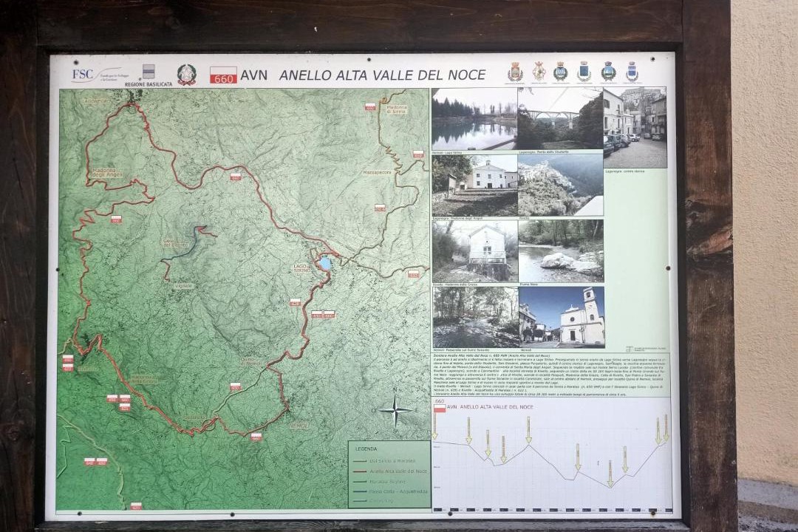Click the trail marker south of Nemoli route
Image resolution: width=798 pixels, height=532 pixels.
[256, 436]
